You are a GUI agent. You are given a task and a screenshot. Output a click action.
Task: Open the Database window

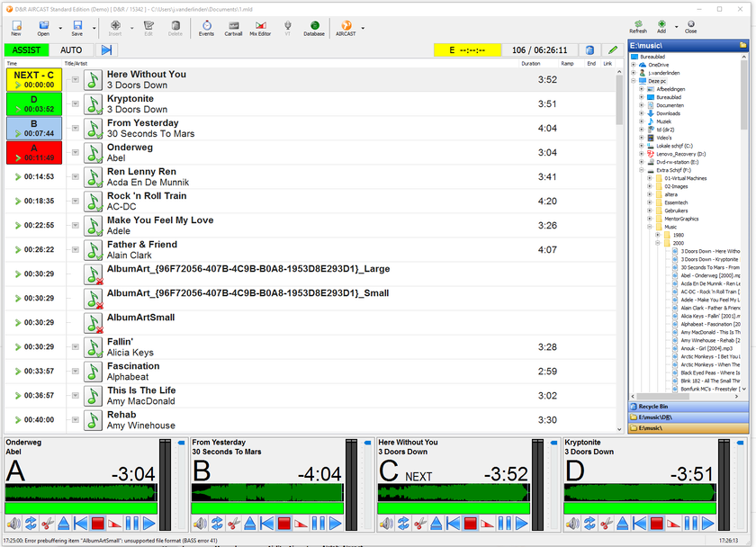click(x=314, y=28)
